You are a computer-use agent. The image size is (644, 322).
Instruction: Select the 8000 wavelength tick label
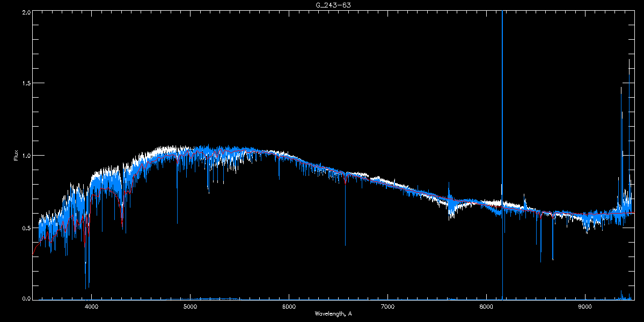[x=486, y=306]
